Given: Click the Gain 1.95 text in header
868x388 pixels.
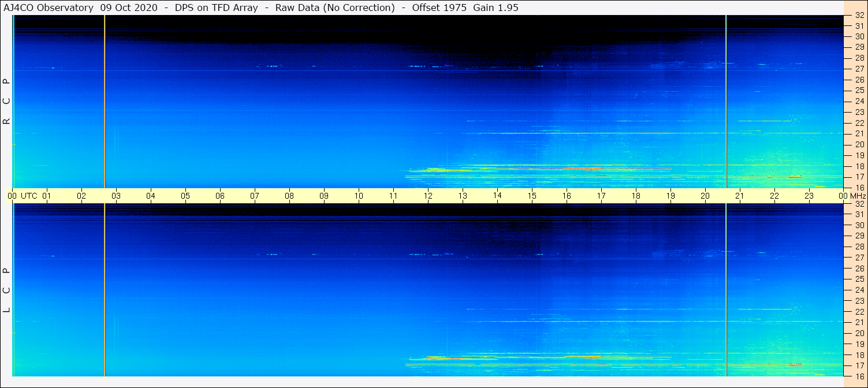Looking at the screenshot, I should pyautogui.click(x=497, y=8).
